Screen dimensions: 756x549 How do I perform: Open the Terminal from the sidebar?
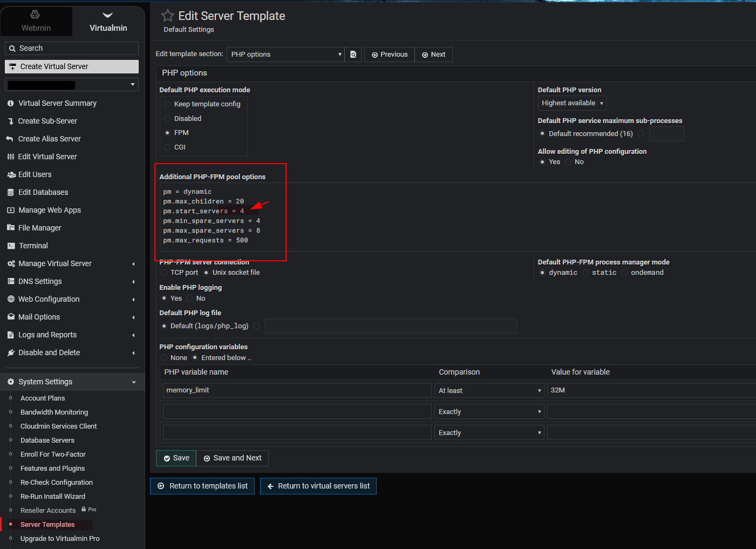[33, 246]
